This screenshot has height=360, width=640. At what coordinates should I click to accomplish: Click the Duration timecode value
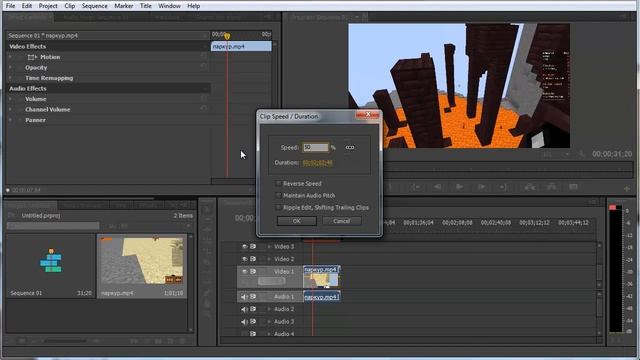coord(317,162)
